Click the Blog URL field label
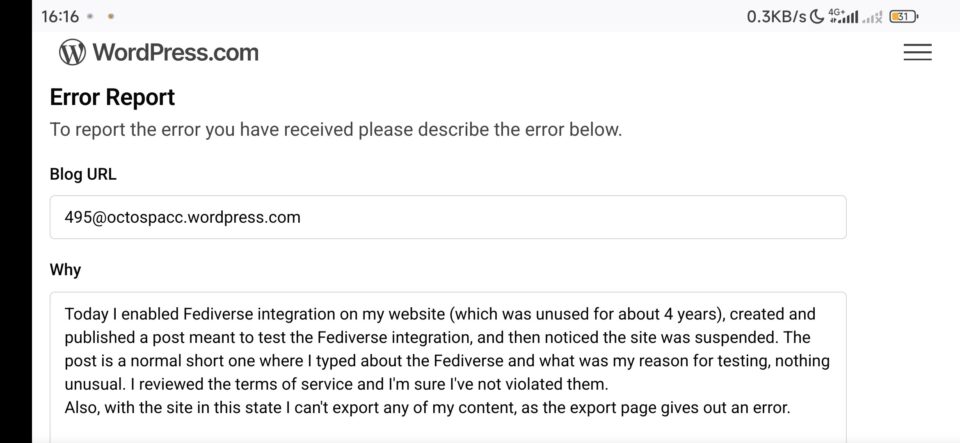The image size is (960, 443). coord(83,174)
